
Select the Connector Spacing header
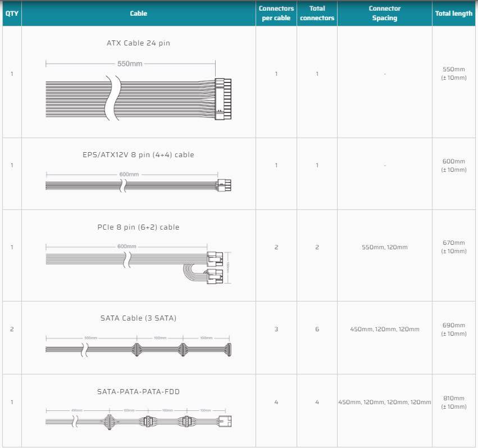[x=384, y=13]
